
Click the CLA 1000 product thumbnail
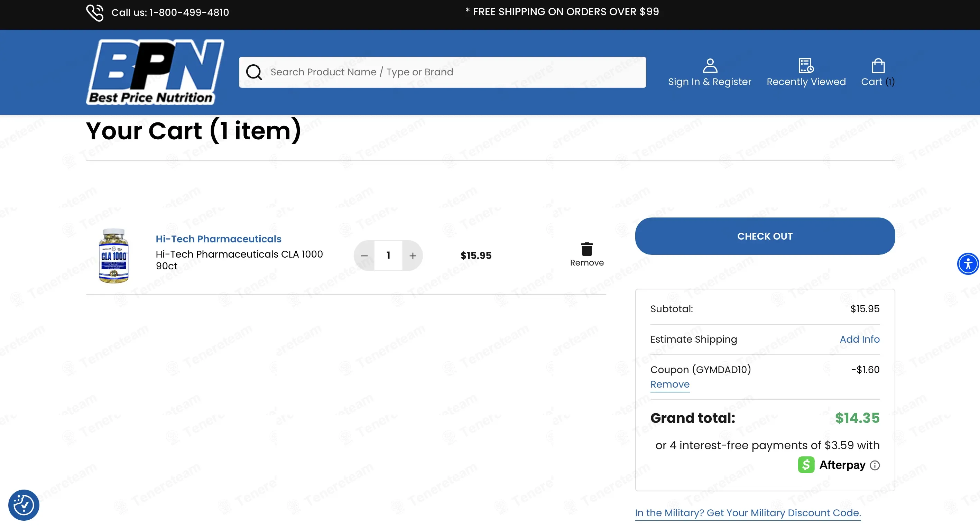tap(114, 256)
